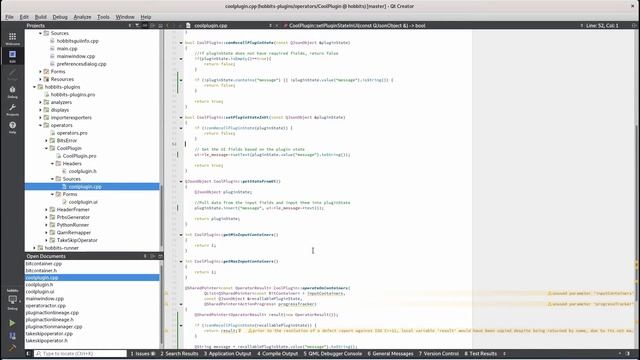
Task: Expand the displays folder
Action: [40, 110]
